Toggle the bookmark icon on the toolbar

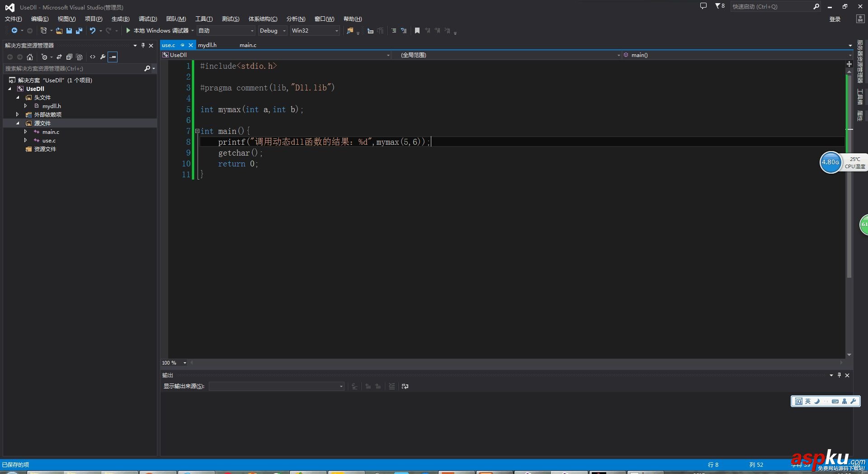417,30
